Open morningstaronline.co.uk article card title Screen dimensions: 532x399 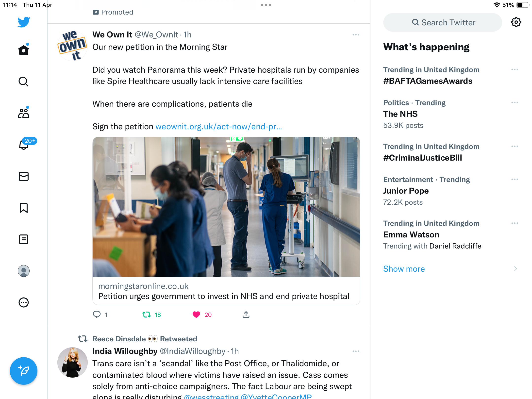pos(224,296)
